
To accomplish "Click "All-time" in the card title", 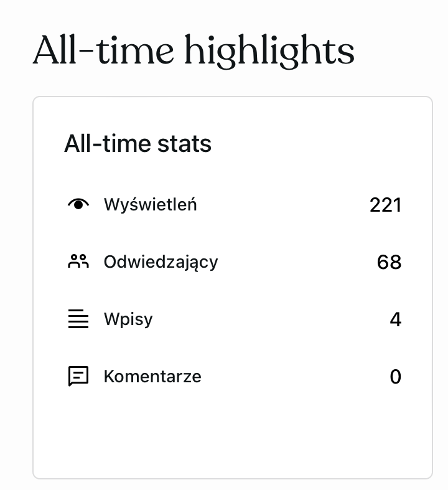I will 107,144.
